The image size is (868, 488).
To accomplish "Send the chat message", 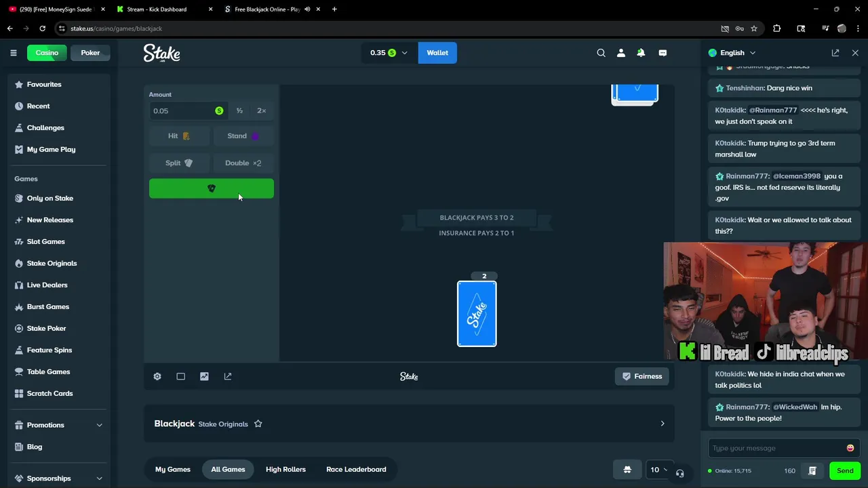I will [x=845, y=470].
